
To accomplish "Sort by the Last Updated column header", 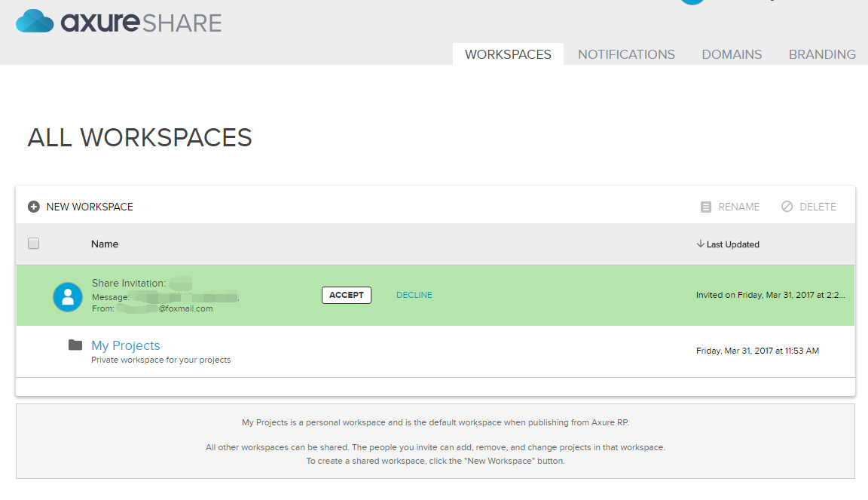I will pyautogui.click(x=733, y=244).
